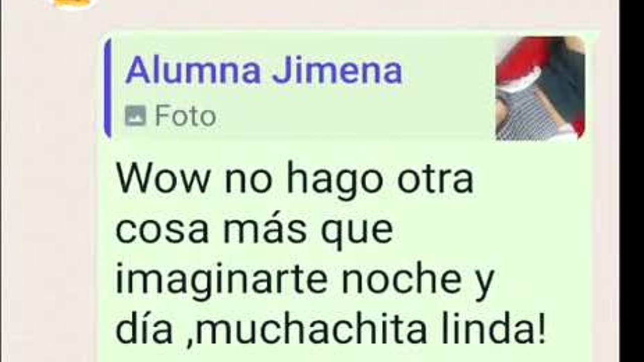Screen dimensions: 644x362
Task: Tap the word día in last line
Action: (x=144, y=331)
